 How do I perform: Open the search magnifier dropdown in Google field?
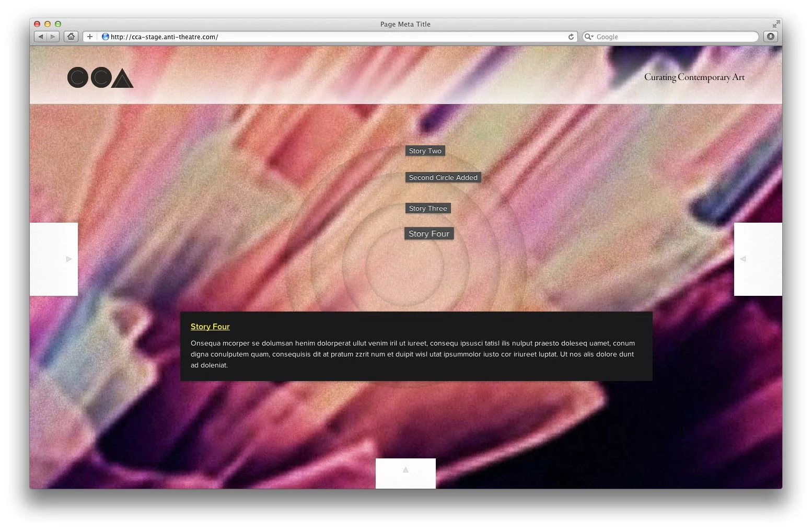[x=589, y=37]
